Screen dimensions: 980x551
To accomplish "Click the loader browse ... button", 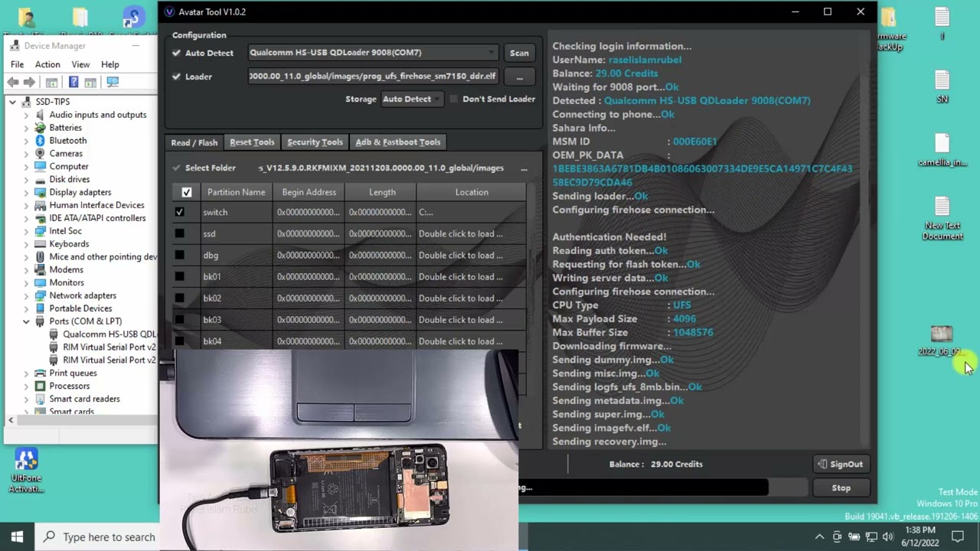I will point(519,77).
